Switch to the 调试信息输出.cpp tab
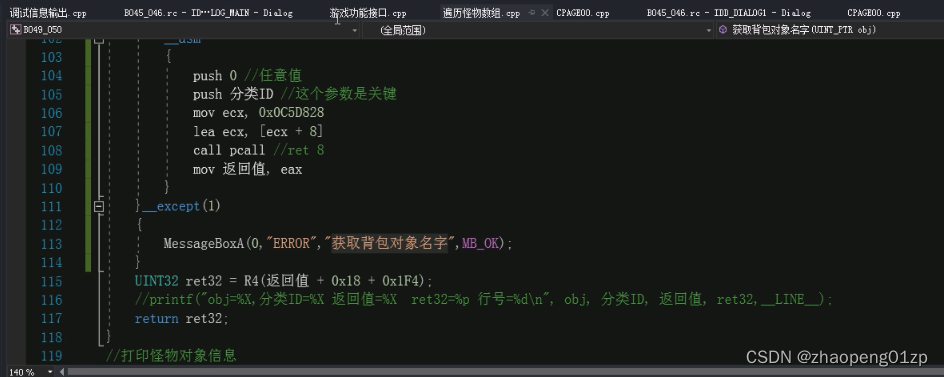This screenshot has height=377, width=944. tap(48, 13)
